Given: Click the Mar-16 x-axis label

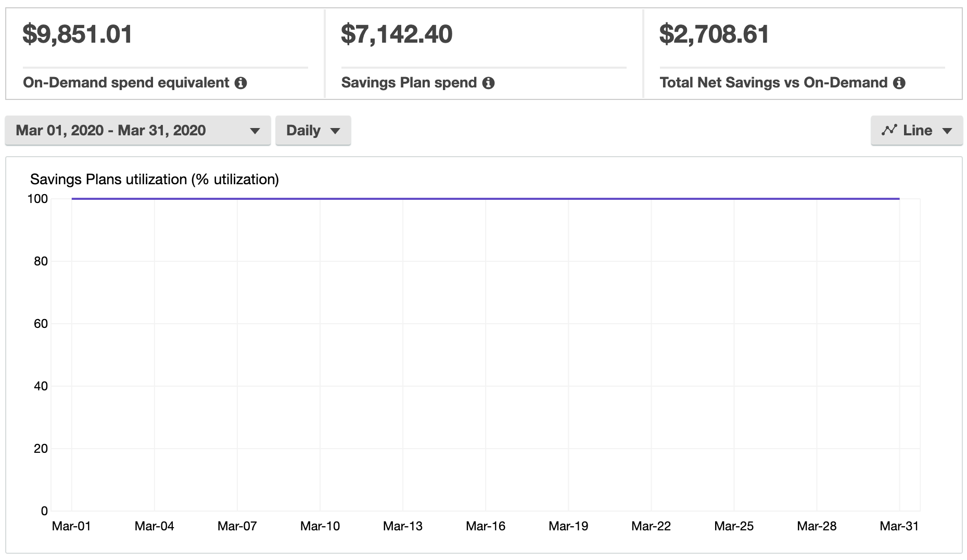Looking at the screenshot, I should (x=486, y=526).
